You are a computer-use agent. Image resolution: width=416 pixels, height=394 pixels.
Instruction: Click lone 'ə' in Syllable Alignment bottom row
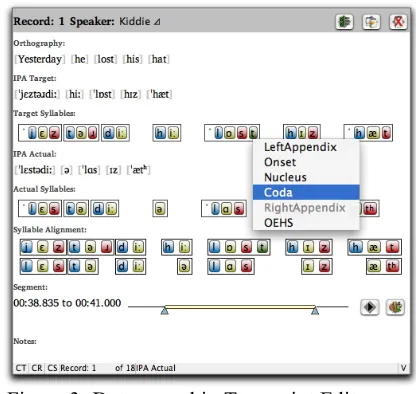(184, 266)
